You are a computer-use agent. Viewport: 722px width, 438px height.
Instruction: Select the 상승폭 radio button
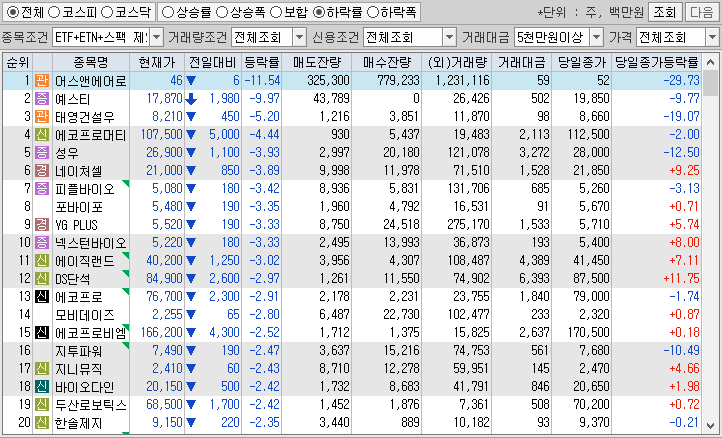(222, 12)
